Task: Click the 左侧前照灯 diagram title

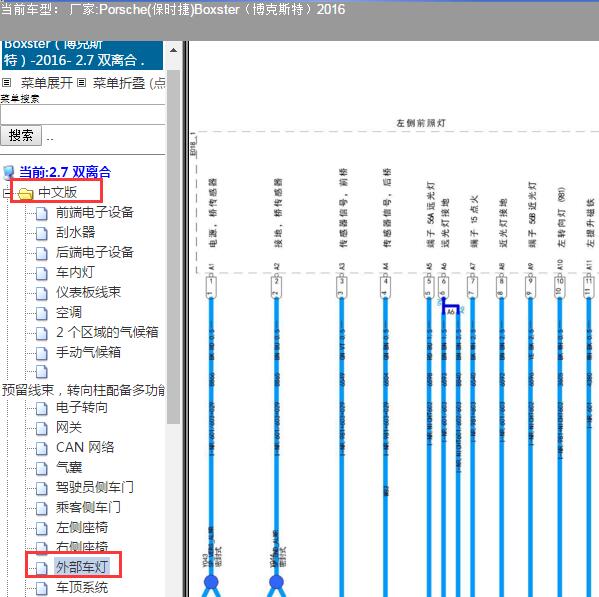Action: 421,123
